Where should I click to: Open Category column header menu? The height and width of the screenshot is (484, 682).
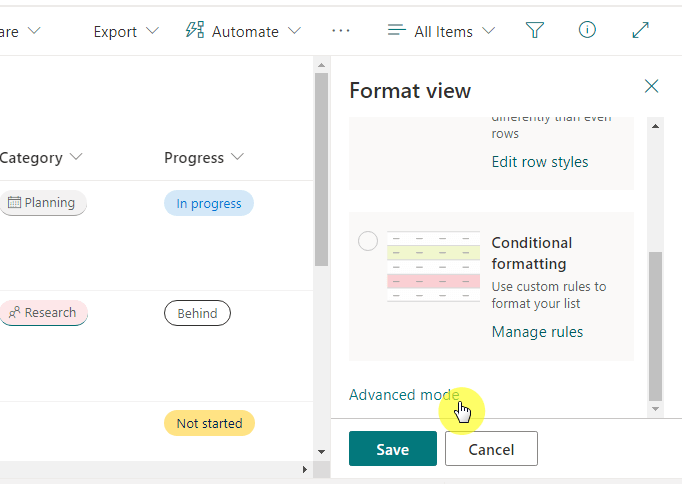[x=41, y=157]
